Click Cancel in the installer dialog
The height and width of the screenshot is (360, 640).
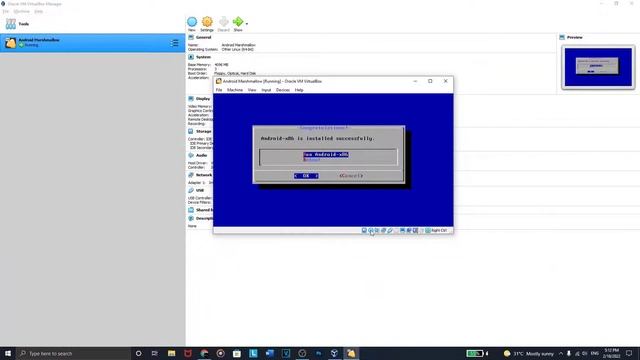click(x=351, y=176)
